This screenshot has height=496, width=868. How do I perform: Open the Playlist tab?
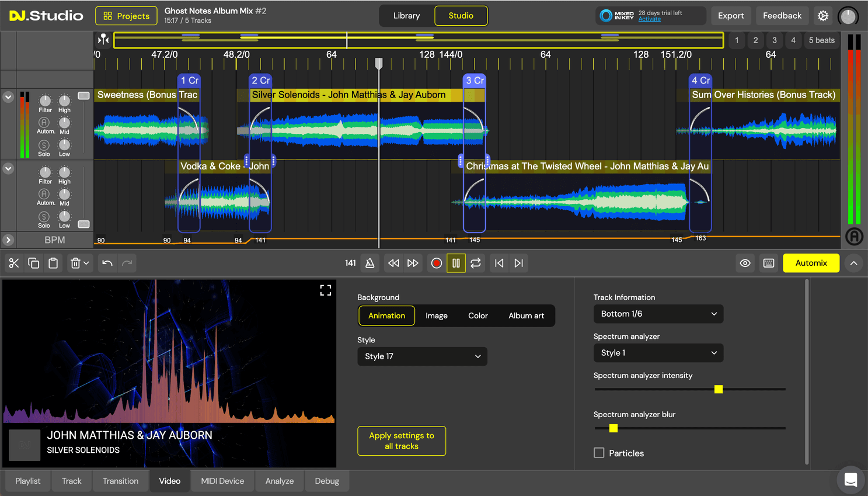28,481
